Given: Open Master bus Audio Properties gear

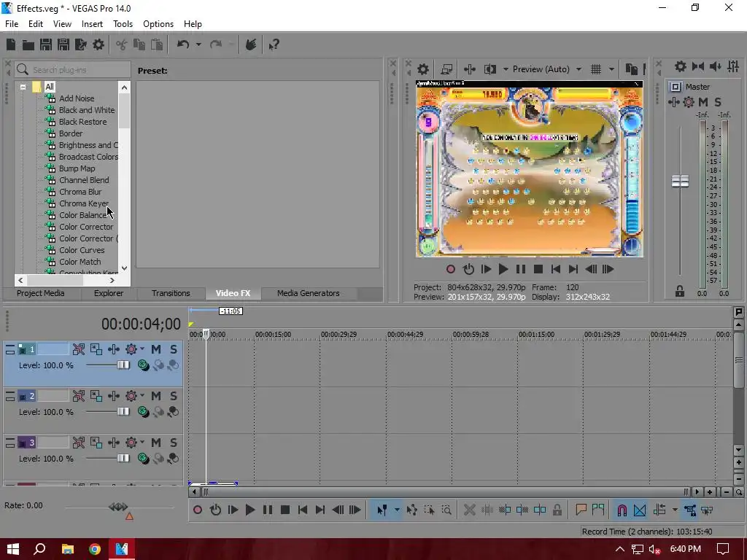Looking at the screenshot, I should tap(681, 66).
